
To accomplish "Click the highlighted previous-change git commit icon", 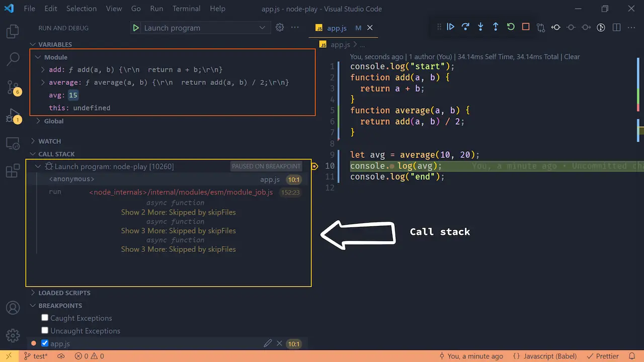I will click(x=556, y=28).
